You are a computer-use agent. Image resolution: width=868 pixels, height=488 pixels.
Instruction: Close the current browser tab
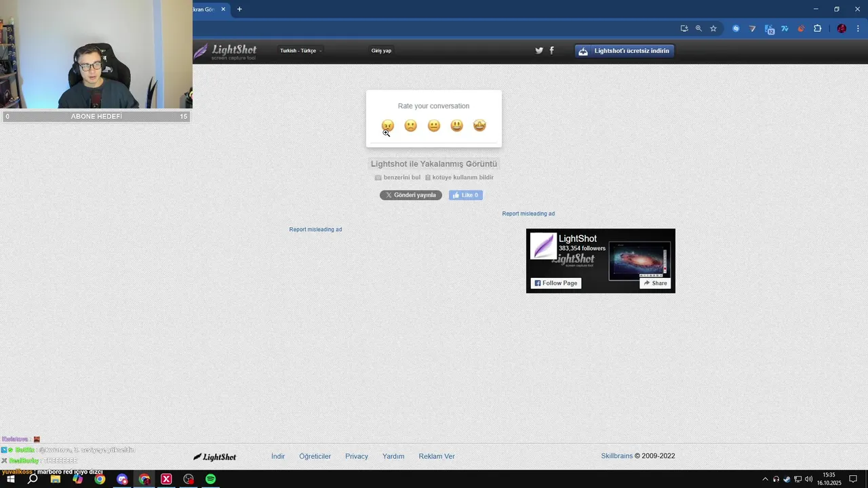click(223, 9)
